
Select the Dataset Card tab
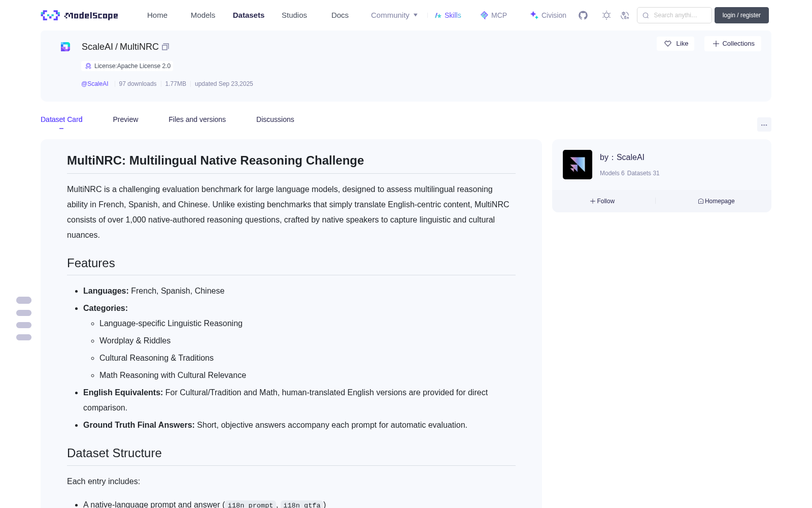[x=61, y=119]
